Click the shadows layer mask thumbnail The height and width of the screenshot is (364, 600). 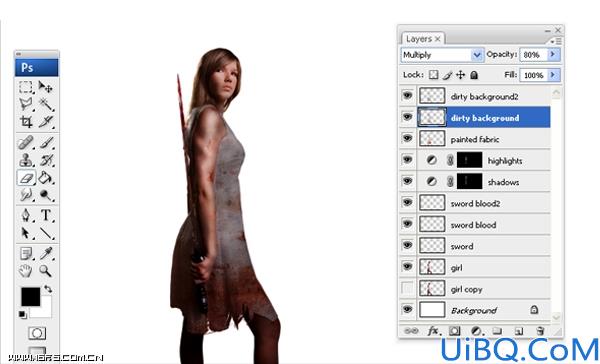470,182
